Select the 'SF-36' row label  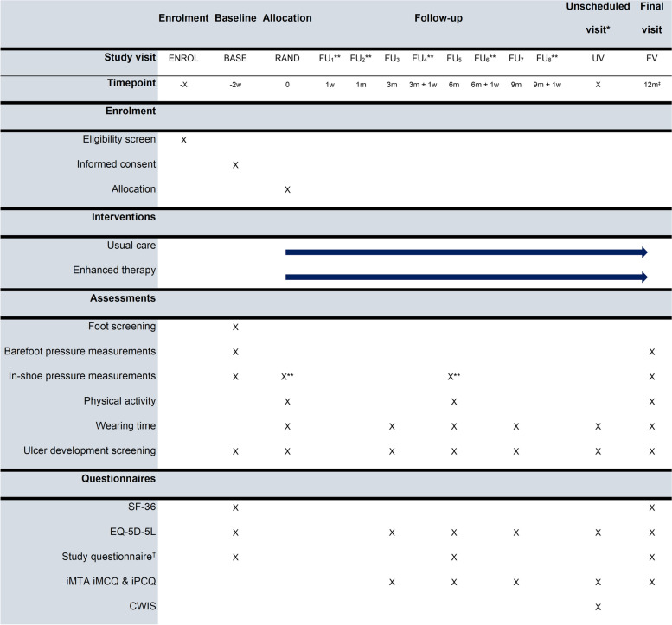(x=142, y=507)
